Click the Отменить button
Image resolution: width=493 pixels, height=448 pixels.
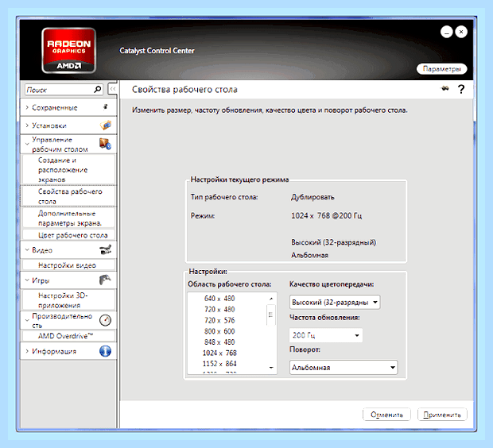[386, 415]
